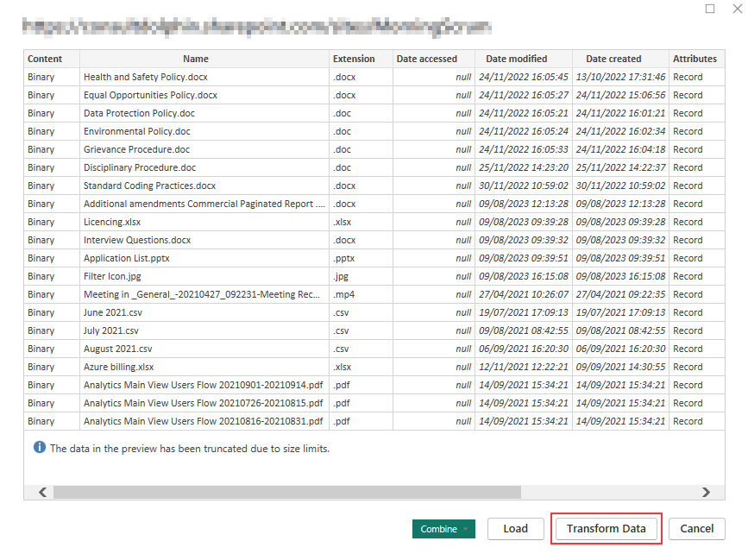Maximize the dialog window
Screen dimensions: 748x560
tap(710, 9)
